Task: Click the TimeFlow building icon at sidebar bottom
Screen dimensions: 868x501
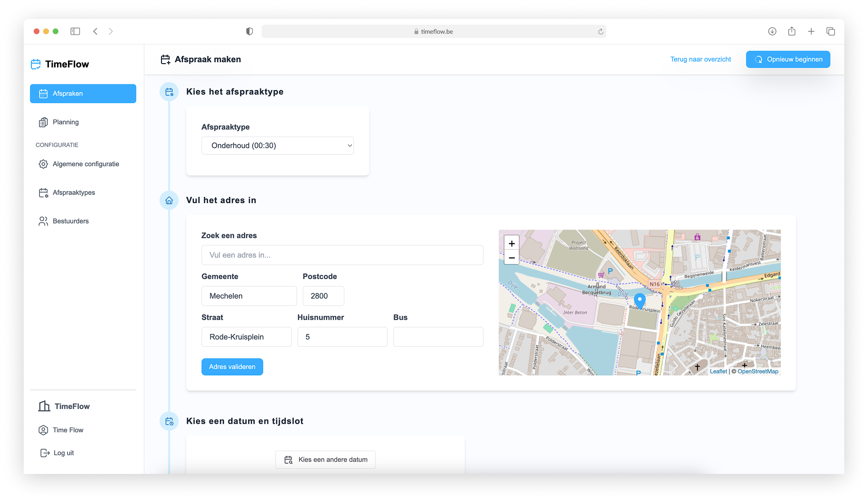Action: click(x=44, y=406)
